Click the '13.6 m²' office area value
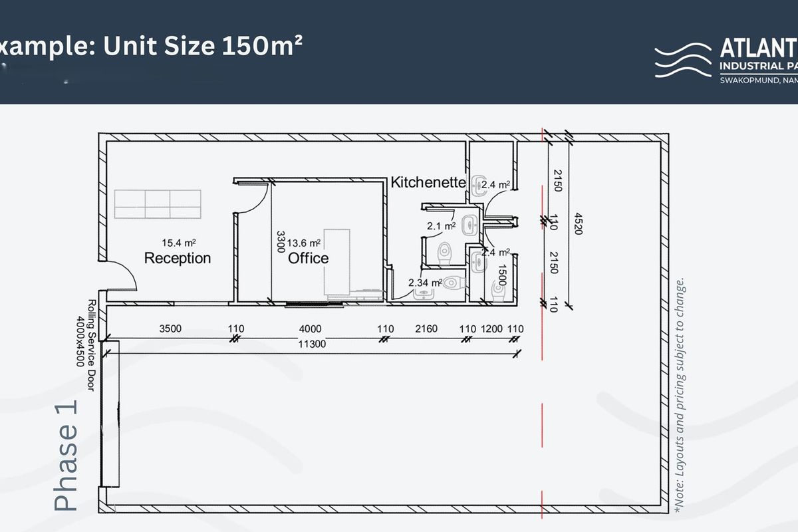798x532 pixels. pos(304,243)
